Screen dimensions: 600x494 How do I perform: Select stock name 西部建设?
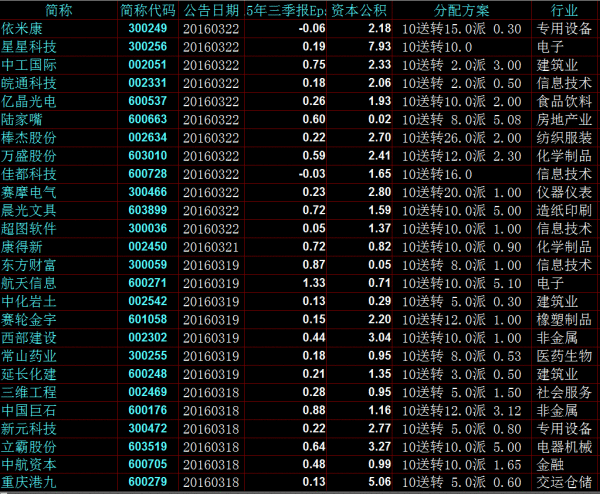point(29,337)
